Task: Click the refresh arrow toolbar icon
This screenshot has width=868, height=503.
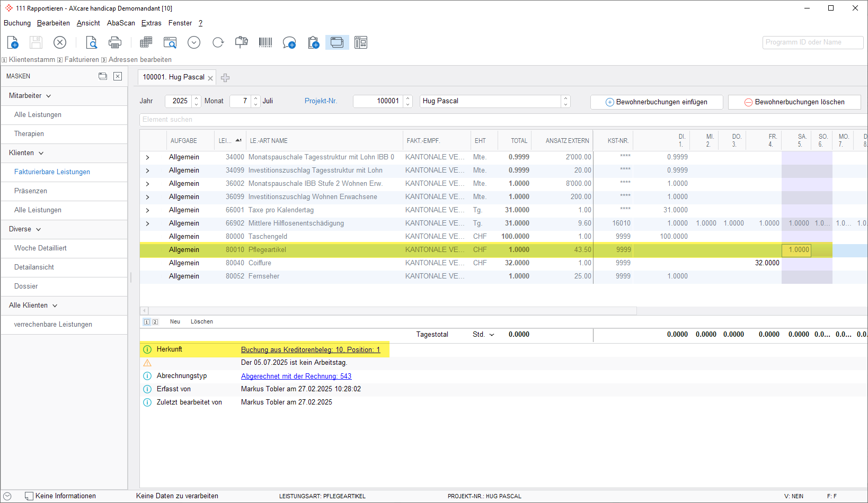Action: pyautogui.click(x=218, y=42)
